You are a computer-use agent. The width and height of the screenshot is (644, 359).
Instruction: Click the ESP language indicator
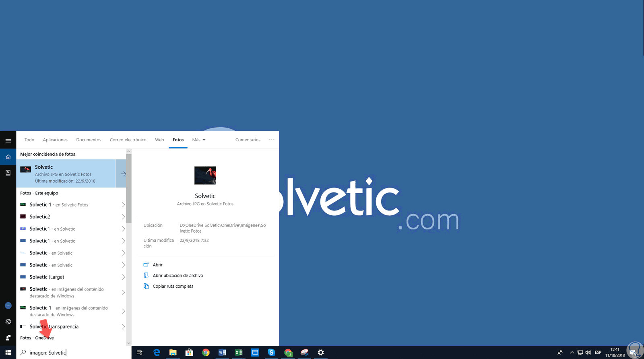[598, 353]
